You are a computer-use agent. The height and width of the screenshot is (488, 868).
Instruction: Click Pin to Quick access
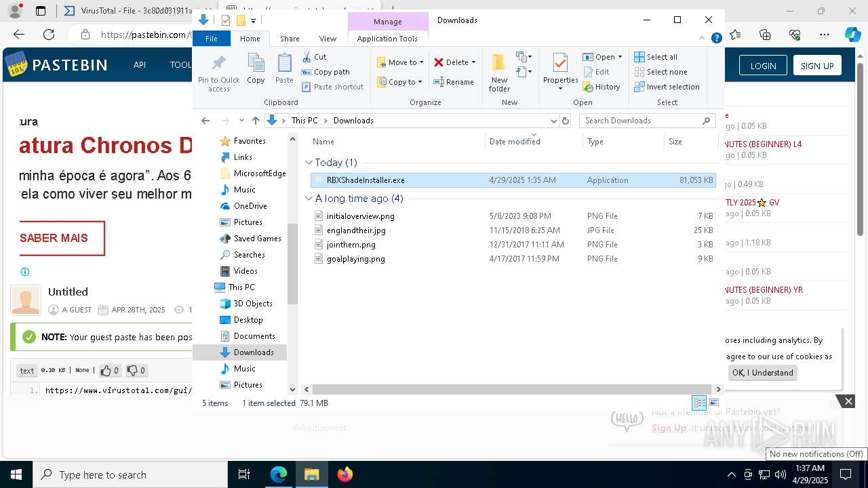[x=218, y=74]
